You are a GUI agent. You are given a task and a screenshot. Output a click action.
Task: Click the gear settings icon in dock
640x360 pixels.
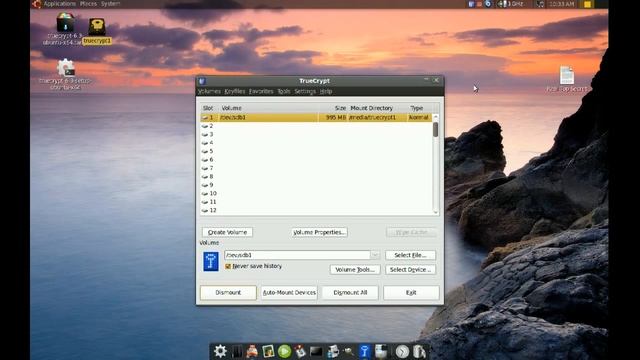(x=220, y=351)
